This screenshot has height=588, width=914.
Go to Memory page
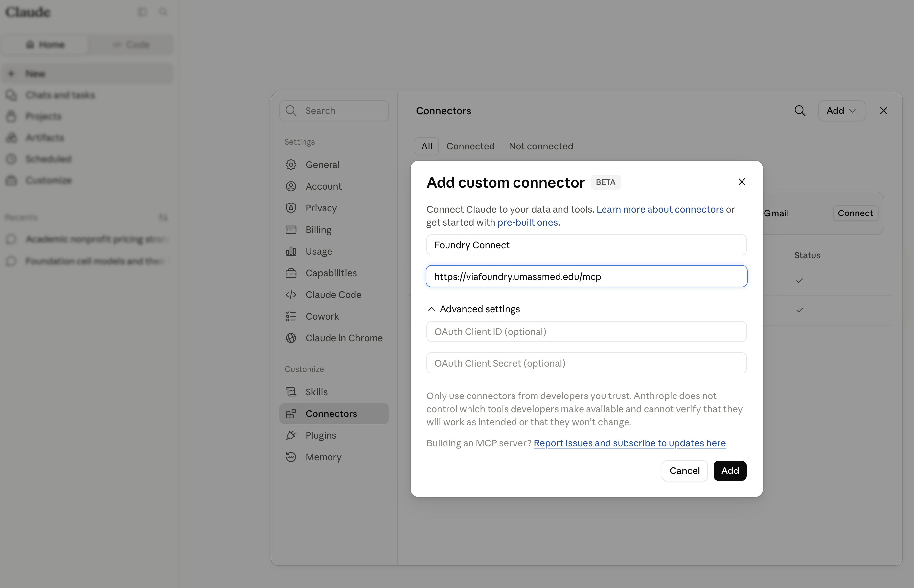[334, 457]
